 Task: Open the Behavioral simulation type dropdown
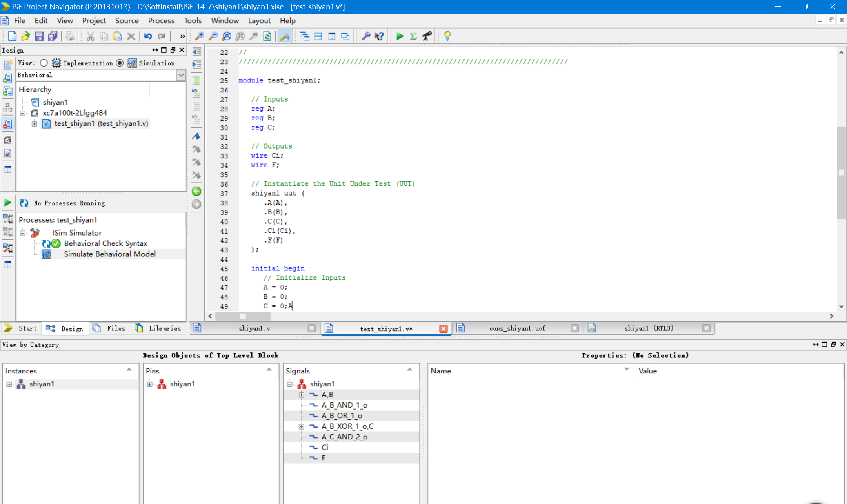click(x=181, y=75)
